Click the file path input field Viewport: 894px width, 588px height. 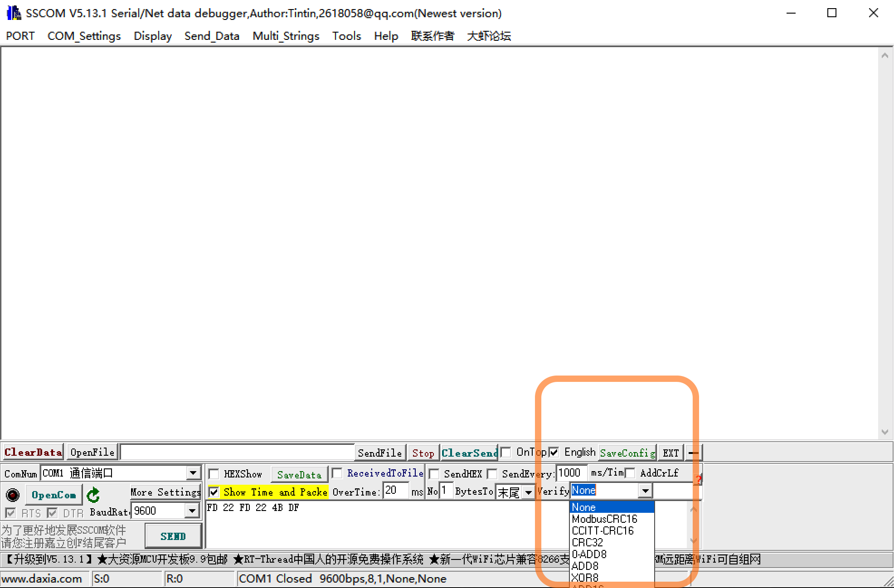237,452
